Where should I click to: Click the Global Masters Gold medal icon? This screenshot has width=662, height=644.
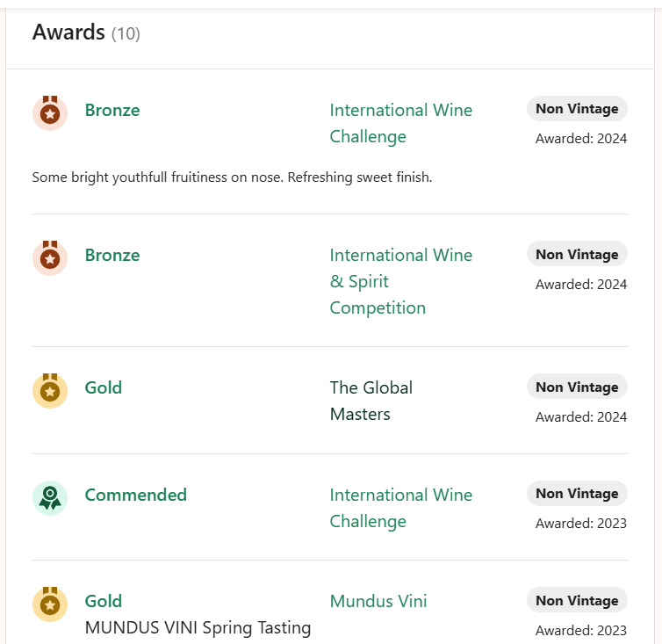(50, 390)
